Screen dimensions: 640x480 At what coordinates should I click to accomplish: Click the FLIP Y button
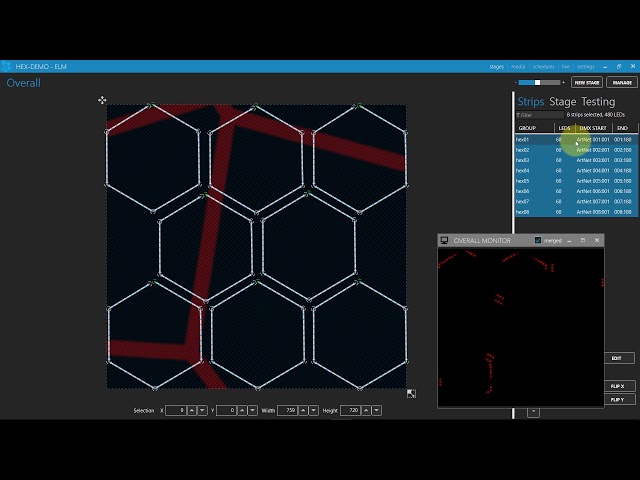(619, 400)
